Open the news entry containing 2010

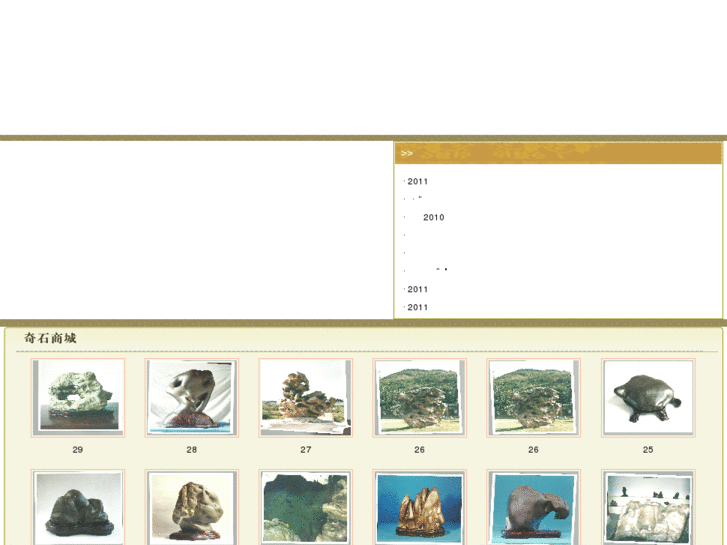434,217
